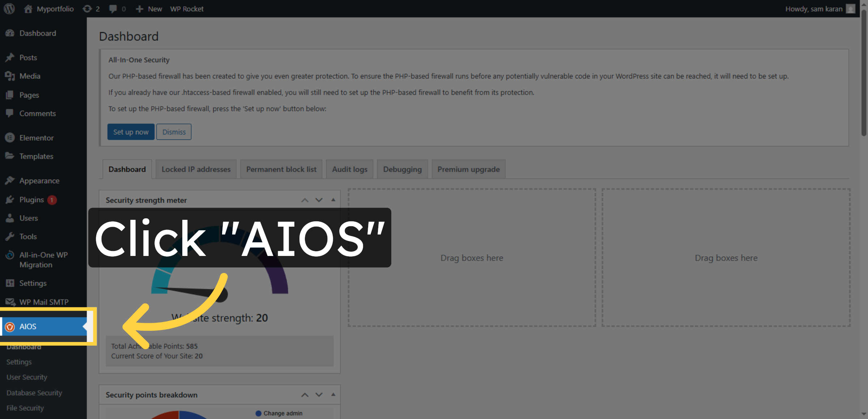View the Premium upgrade tab
This screenshot has height=419, width=868.
tap(468, 169)
